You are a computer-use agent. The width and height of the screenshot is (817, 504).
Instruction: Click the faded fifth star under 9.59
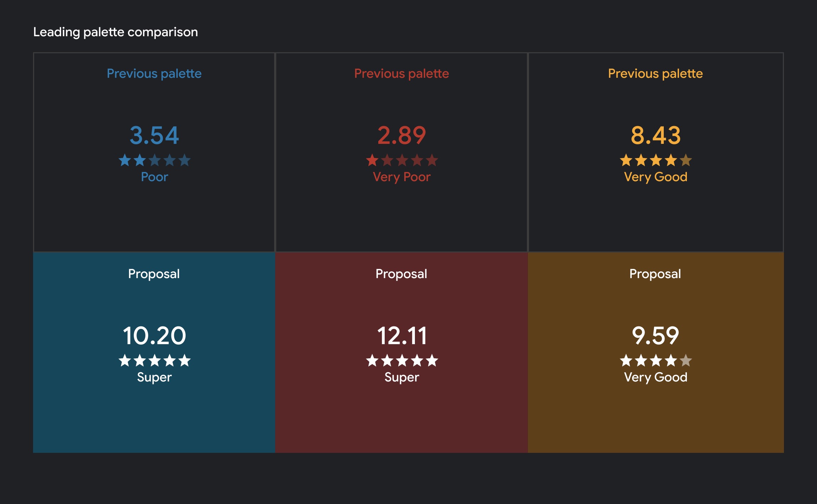point(686,361)
